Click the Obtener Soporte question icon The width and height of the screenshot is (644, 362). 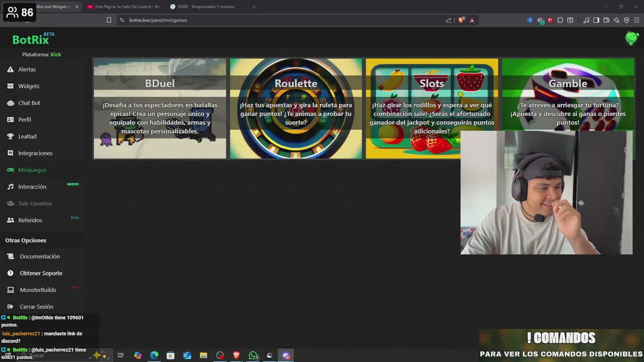tap(10, 273)
